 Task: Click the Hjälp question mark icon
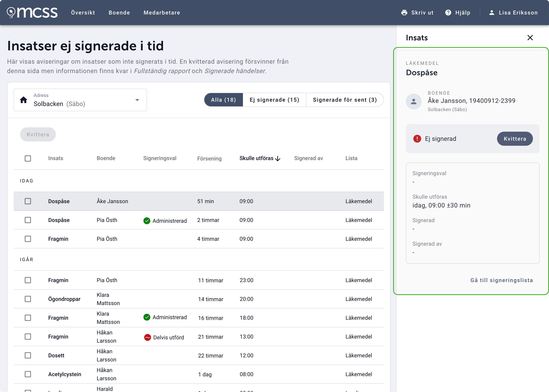[448, 13]
